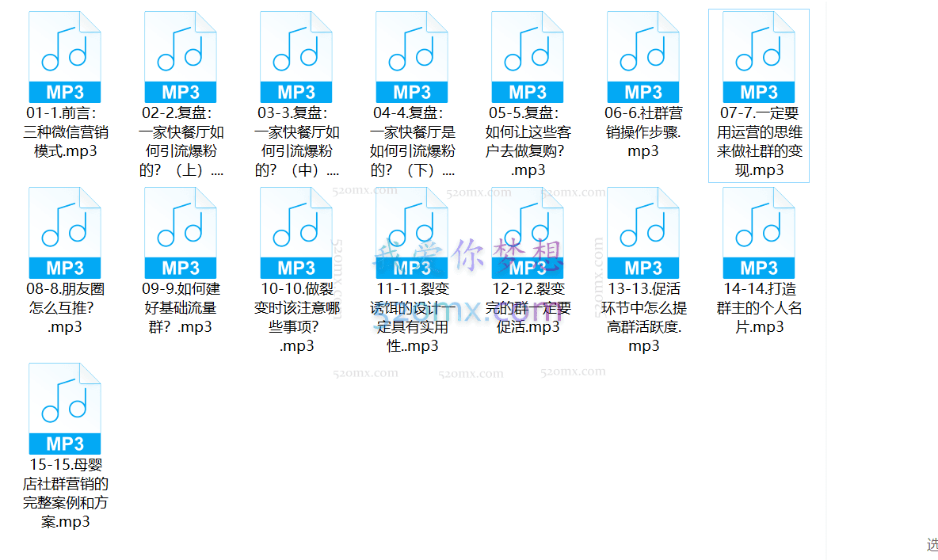The image size is (938, 560).
Task: Select the 15-15.母婴店社群营销 MP3 icon
Action: [65, 409]
